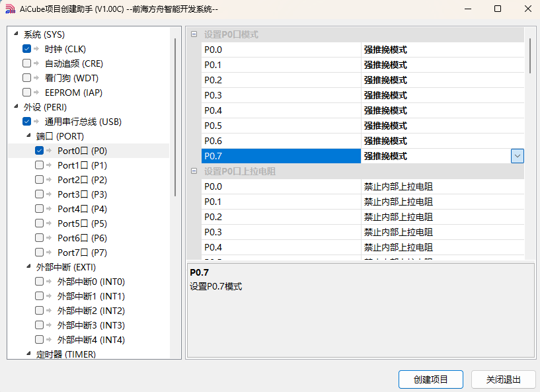Screen dimensions: 540x392
Task: Click the arrow icon next to 外部中断0 (INT0)
Action: [50, 282]
